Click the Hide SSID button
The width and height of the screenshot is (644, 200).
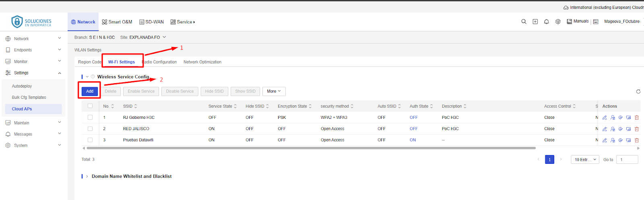tap(215, 92)
